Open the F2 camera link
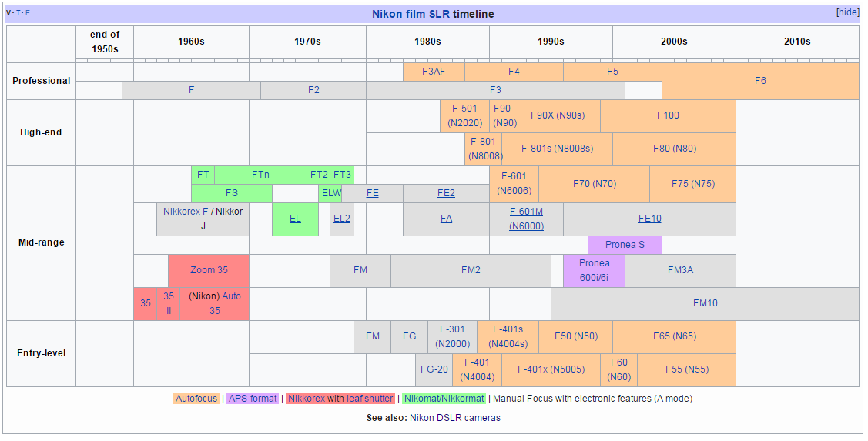868x441 pixels. pyautogui.click(x=314, y=89)
